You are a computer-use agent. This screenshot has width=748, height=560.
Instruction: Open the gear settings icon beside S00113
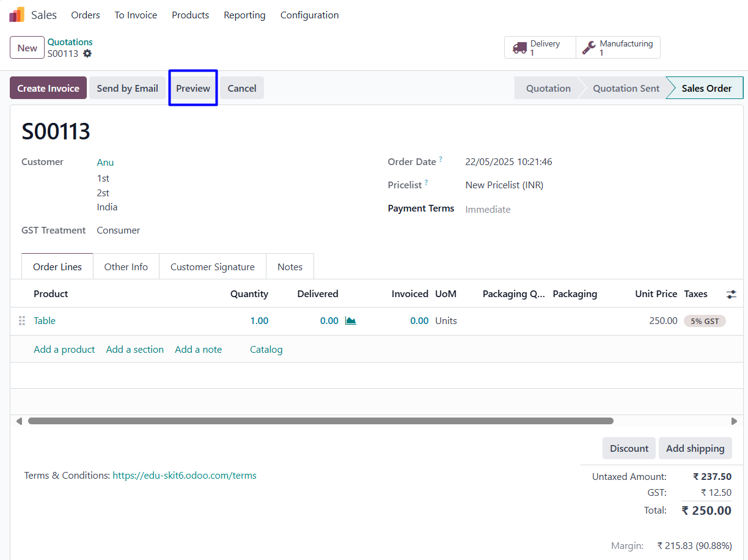[x=87, y=54]
